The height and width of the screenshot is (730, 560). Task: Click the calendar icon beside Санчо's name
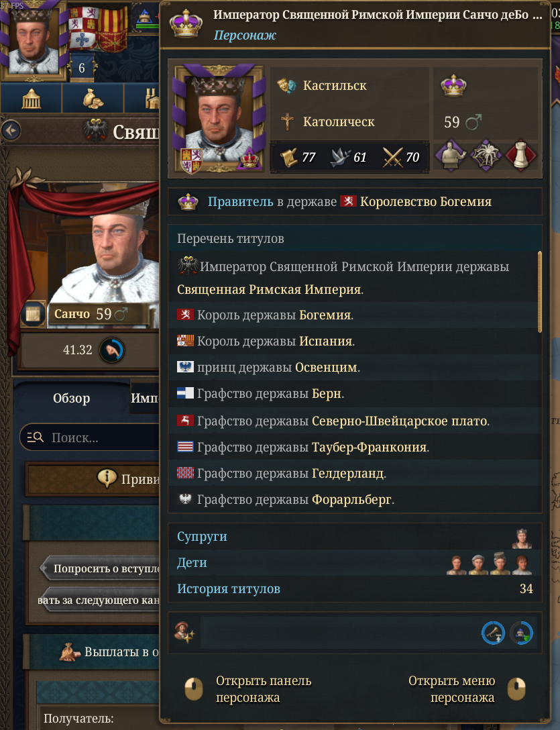(x=33, y=314)
